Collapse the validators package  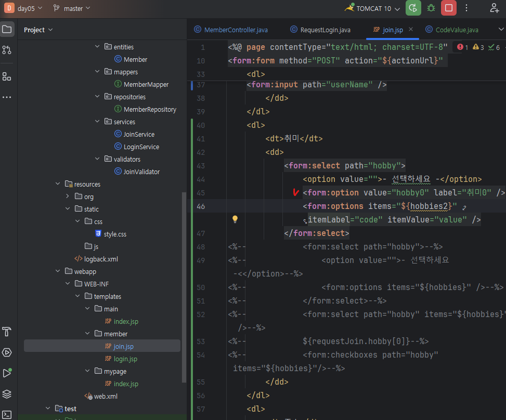97,159
